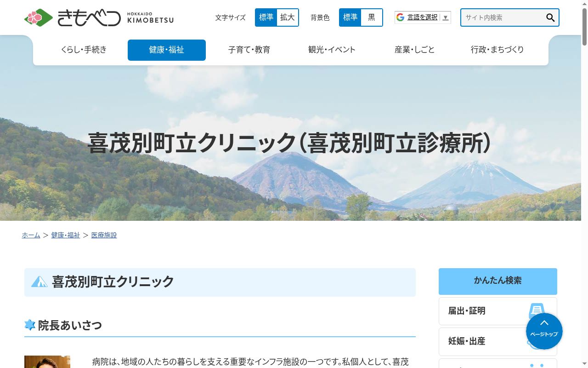Image resolution: width=588 pixels, height=368 pixels.
Task: Open the 産業・しごと menu
Action: pyautogui.click(x=415, y=50)
